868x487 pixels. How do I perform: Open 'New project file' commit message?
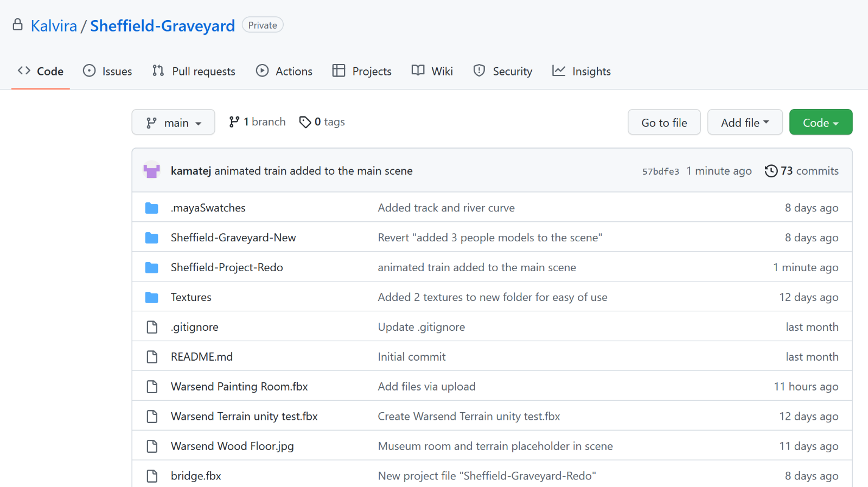pyautogui.click(x=487, y=476)
